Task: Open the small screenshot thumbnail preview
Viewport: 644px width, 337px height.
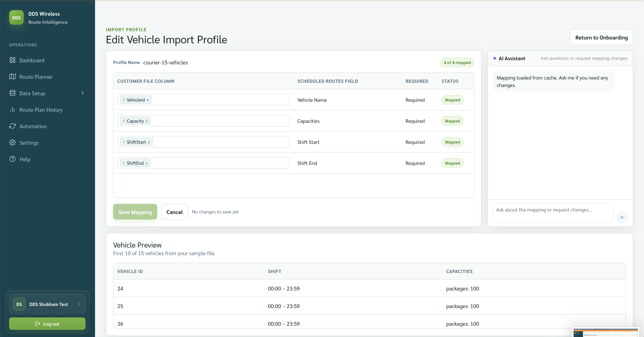Action: tap(605, 333)
